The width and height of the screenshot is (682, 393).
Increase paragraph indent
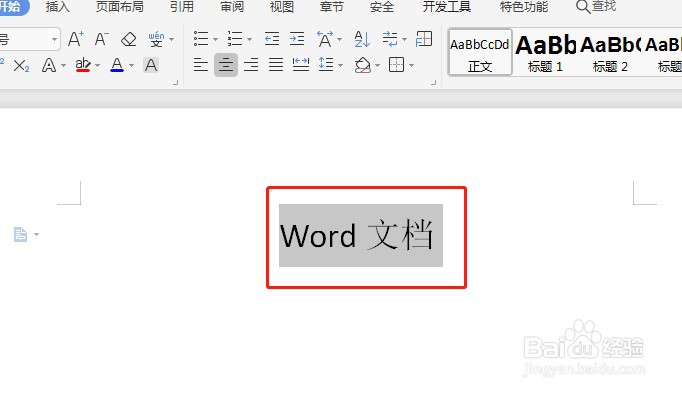click(297, 39)
